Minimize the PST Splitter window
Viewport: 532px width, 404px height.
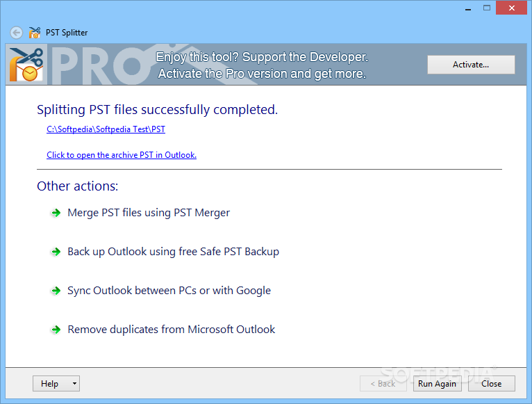tap(468, 8)
